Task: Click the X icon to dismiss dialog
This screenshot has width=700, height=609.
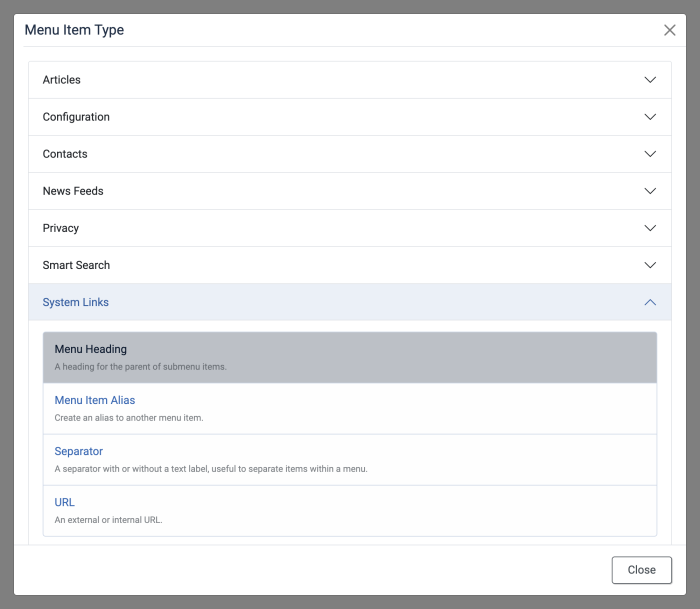Action: [x=670, y=30]
